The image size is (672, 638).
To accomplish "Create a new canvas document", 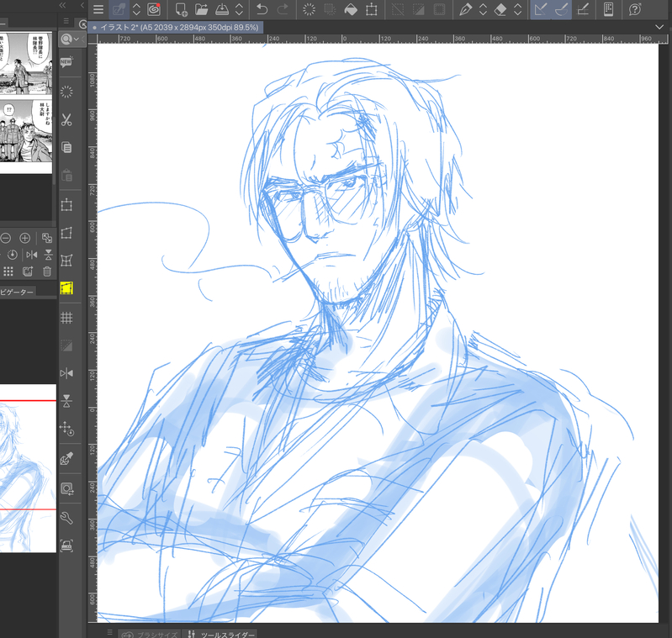I will [182, 9].
